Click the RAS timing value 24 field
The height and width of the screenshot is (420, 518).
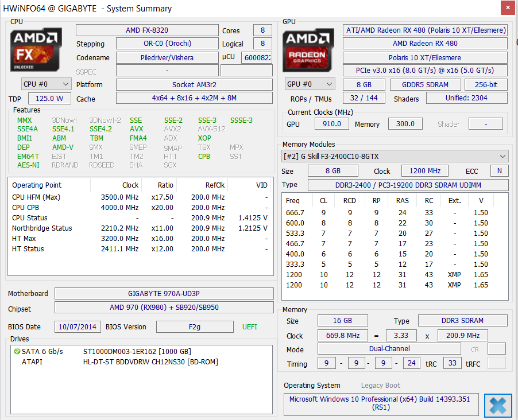411,363
